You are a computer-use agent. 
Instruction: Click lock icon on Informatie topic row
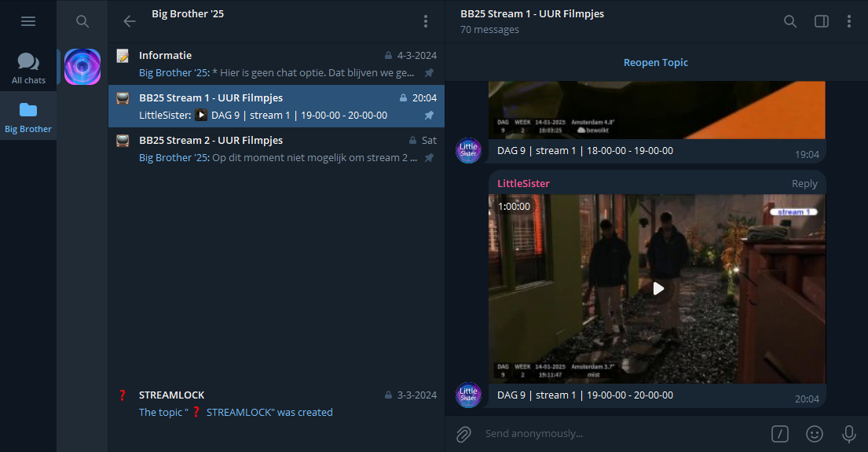pyautogui.click(x=389, y=55)
